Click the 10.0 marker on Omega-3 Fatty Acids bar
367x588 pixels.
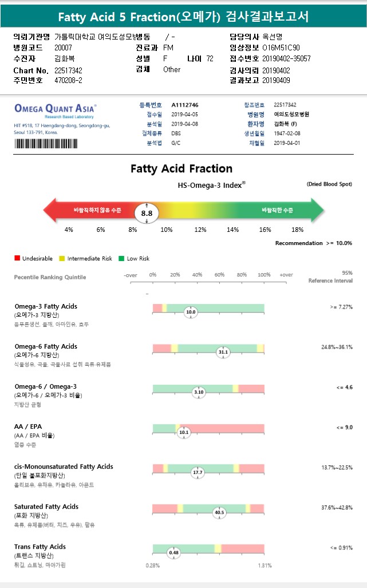point(191,312)
